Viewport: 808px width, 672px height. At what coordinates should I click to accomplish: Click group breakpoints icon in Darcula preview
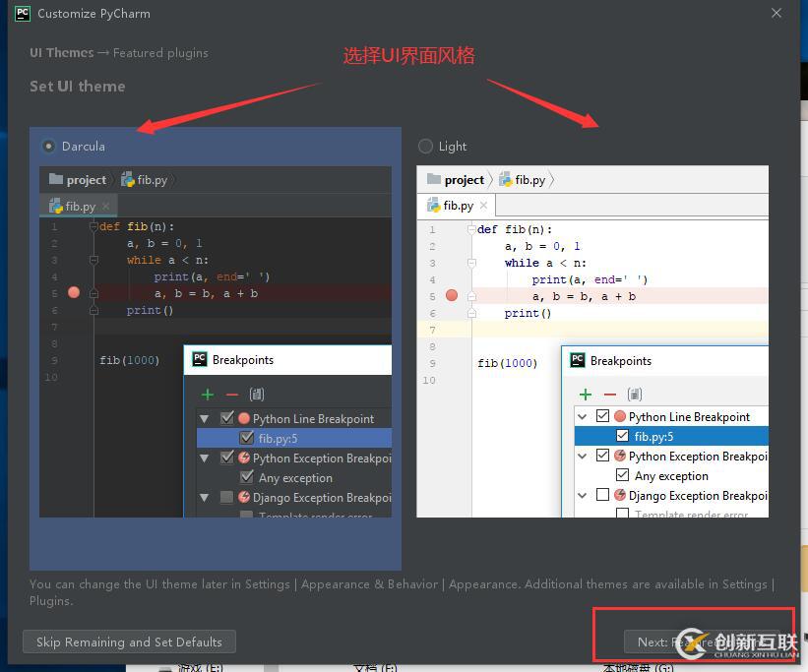tap(257, 395)
